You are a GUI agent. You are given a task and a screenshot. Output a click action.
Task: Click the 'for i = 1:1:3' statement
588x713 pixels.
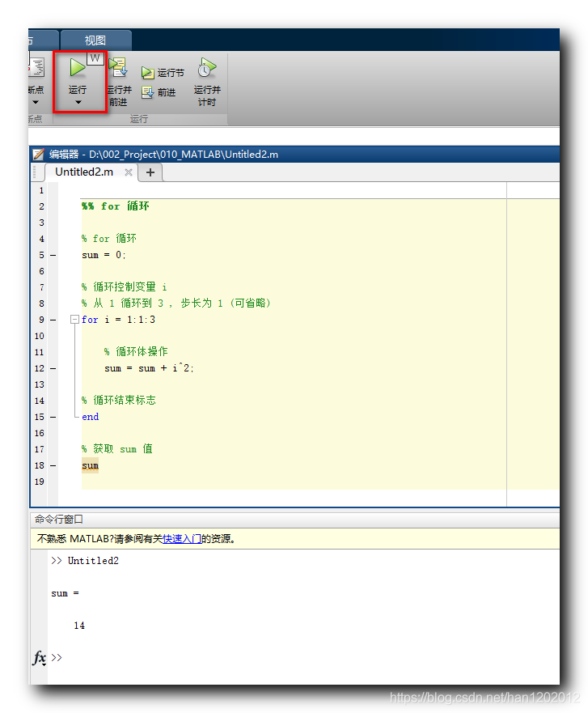coord(119,320)
